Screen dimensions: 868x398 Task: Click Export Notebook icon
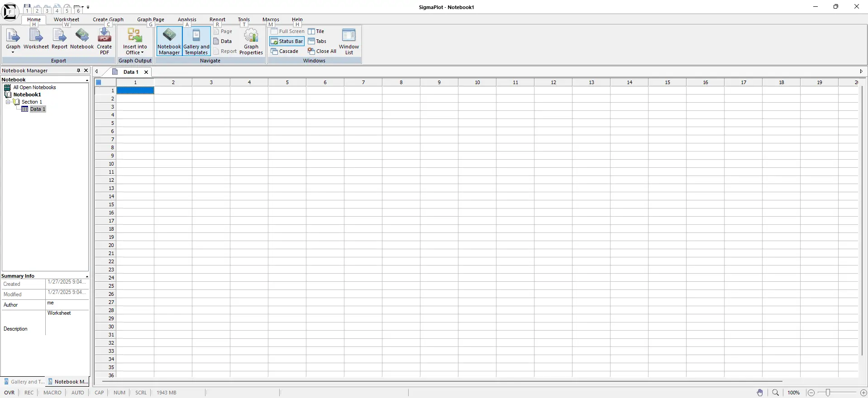pos(82,40)
